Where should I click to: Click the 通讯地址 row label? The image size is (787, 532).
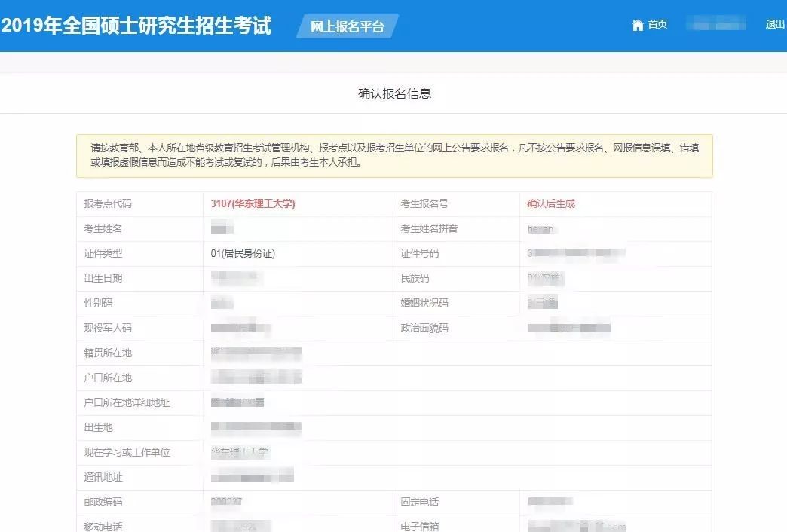click(x=103, y=478)
